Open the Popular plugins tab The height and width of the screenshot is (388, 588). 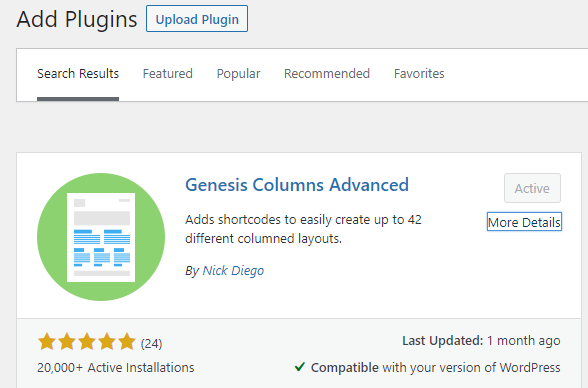click(238, 73)
